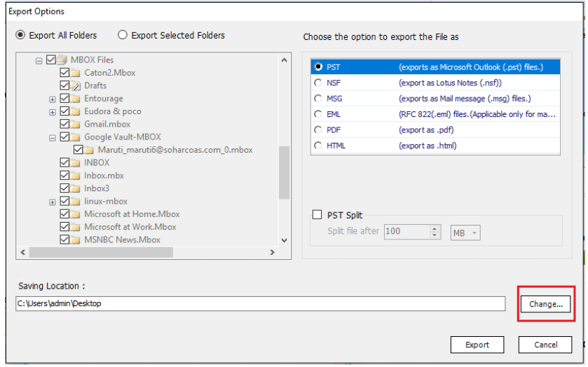Click the INBOX folder icon
The width and height of the screenshot is (588, 367).
pos(76,162)
